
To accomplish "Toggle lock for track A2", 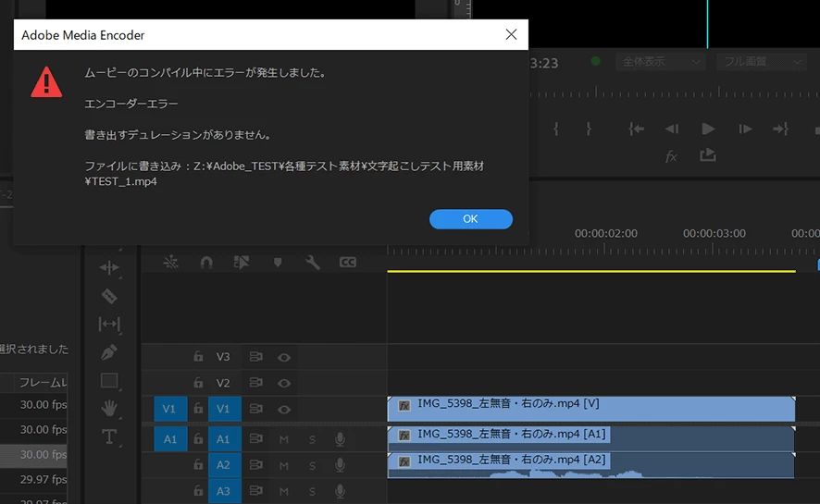I will click(x=198, y=464).
